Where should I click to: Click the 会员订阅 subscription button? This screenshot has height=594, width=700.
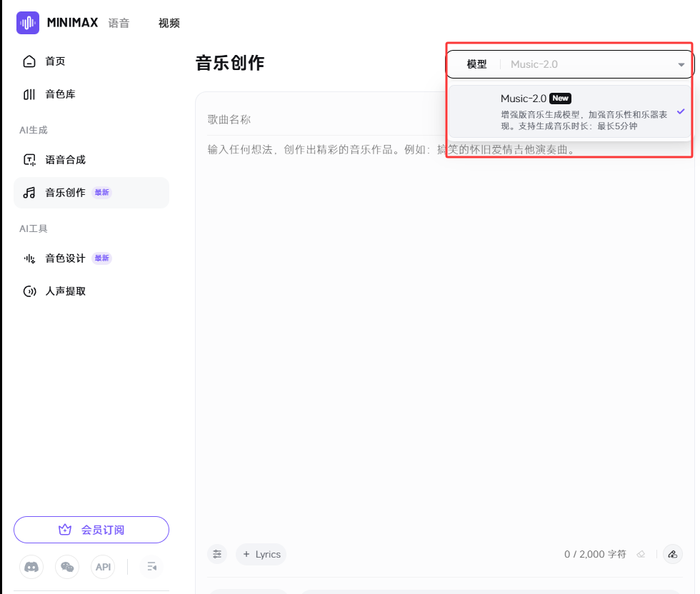point(91,529)
